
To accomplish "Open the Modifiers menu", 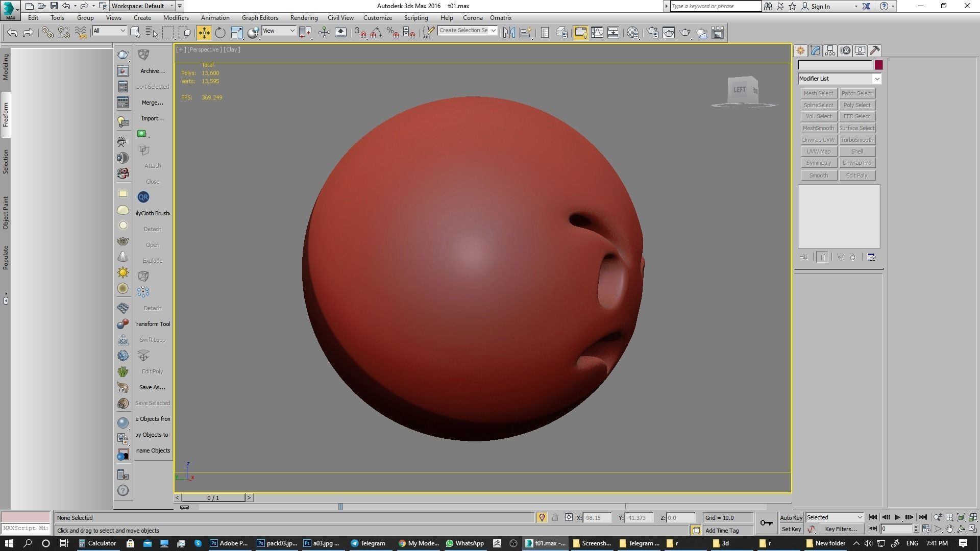I will tap(176, 17).
